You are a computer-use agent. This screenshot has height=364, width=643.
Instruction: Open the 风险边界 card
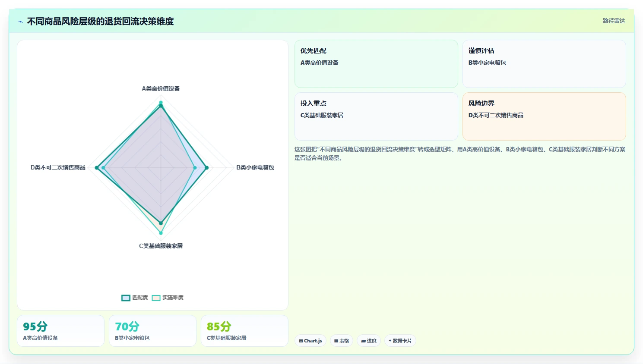point(544,116)
